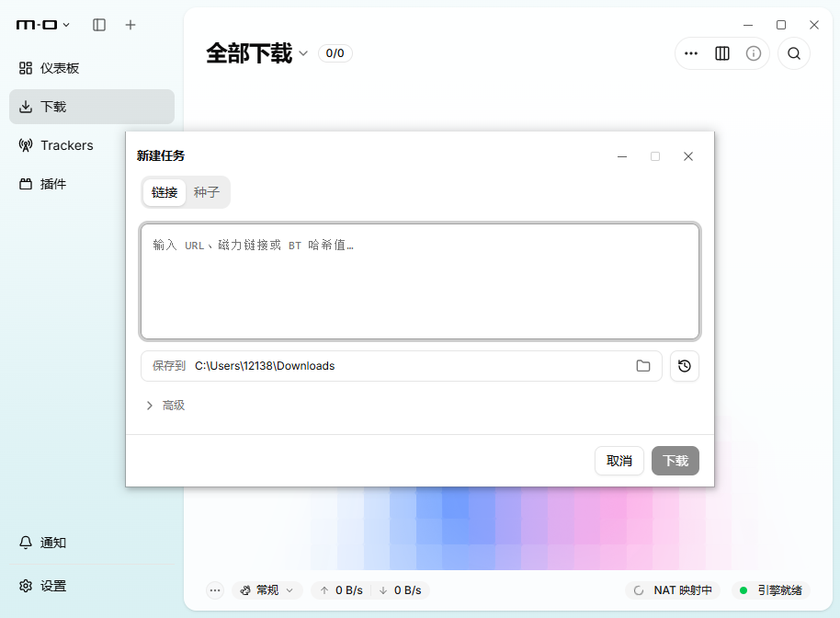The width and height of the screenshot is (840, 618).
Task: Click the upload speed 0 B/s indicator
Action: pos(342,590)
